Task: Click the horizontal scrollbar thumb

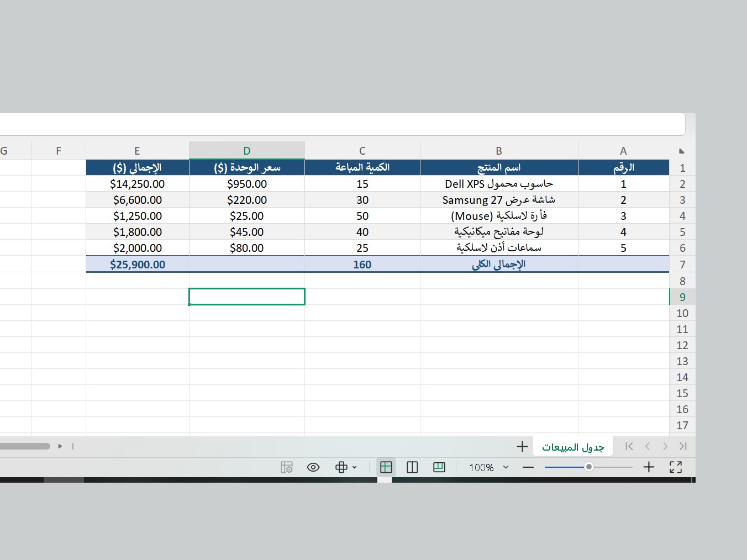Action: 24,446
